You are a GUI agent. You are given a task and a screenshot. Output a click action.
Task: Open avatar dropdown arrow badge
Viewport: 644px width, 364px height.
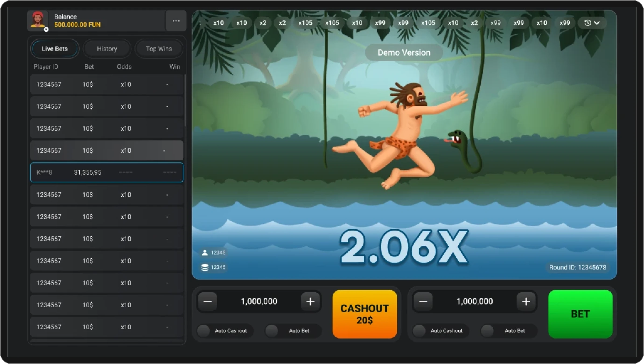46,29
